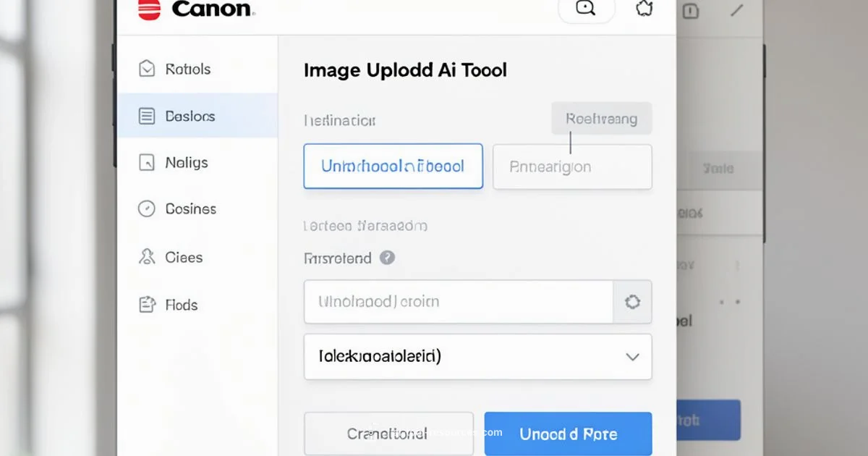Click the Ciees people icon in sidebar
The height and width of the screenshot is (456, 868).
148,257
